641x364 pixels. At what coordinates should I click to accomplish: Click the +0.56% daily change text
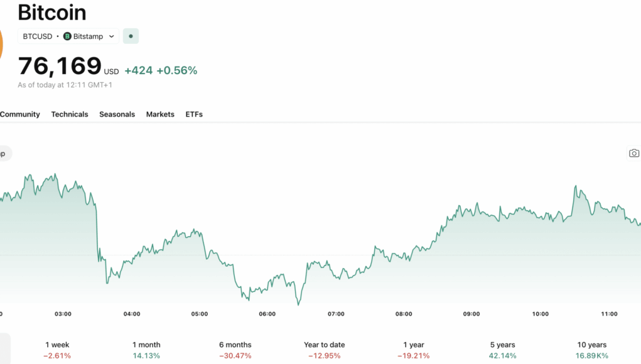coord(176,70)
